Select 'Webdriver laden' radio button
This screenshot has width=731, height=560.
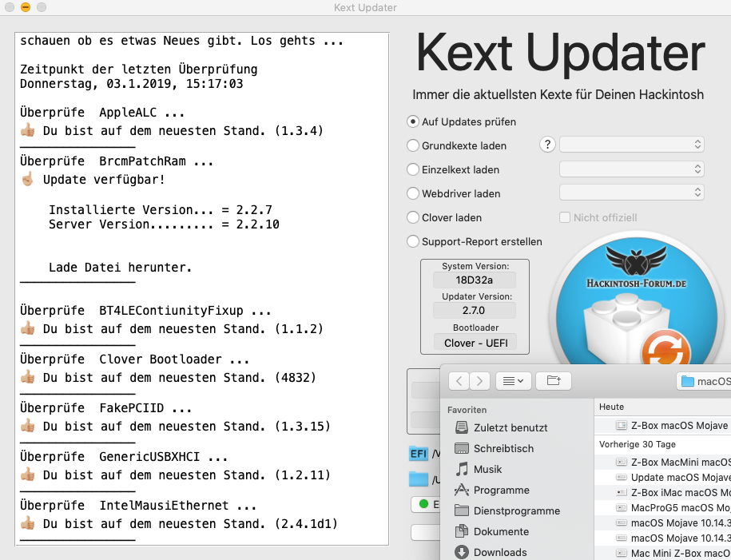[412, 193]
